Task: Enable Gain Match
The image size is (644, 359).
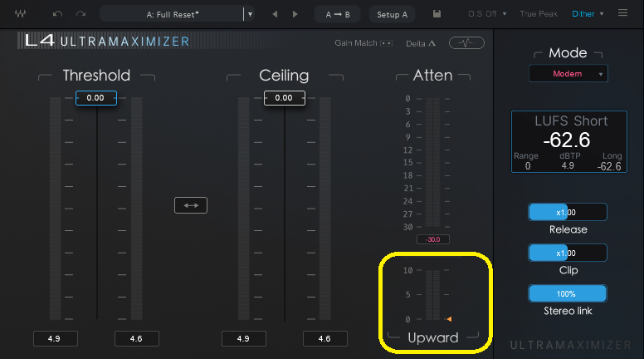Action: (x=363, y=43)
